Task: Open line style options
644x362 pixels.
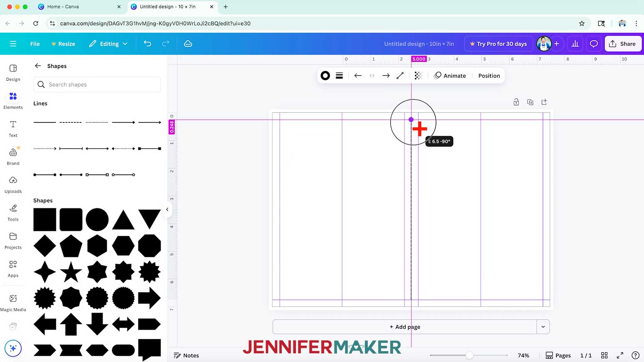Action: (x=339, y=76)
